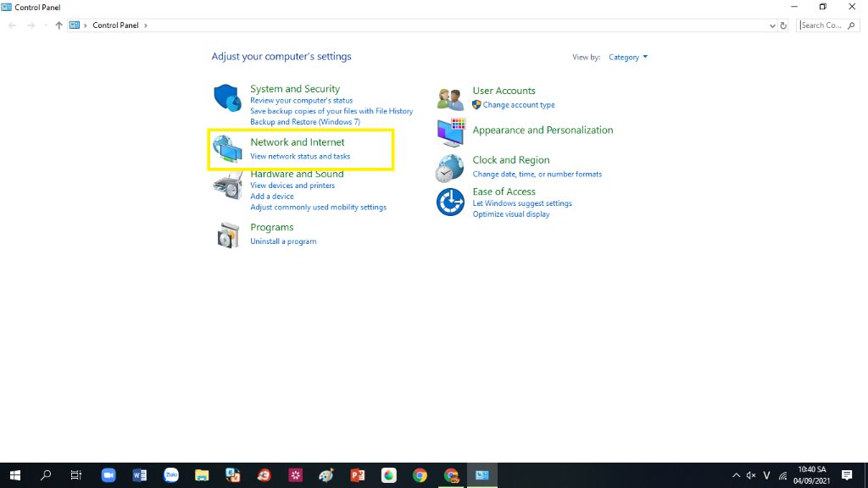The image size is (868, 488).
Task: Click the Ease of Access icon
Action: (450, 202)
